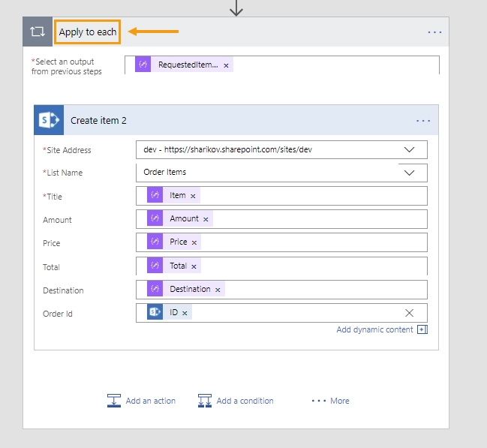Clear the Order Id field with large X
487x448 pixels.
(410, 313)
